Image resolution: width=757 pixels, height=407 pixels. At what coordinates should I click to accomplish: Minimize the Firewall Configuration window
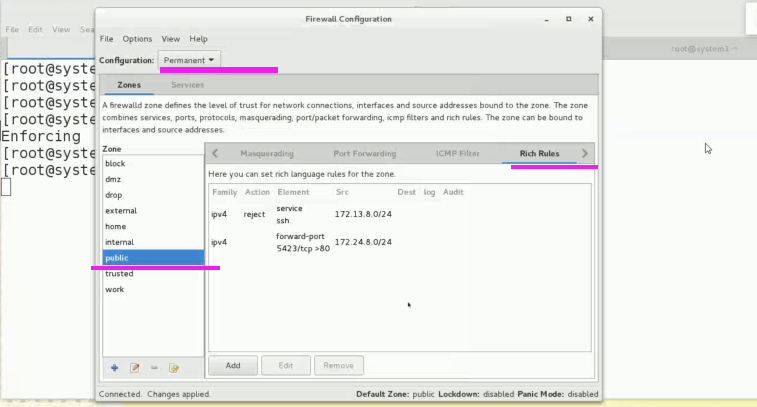point(547,19)
